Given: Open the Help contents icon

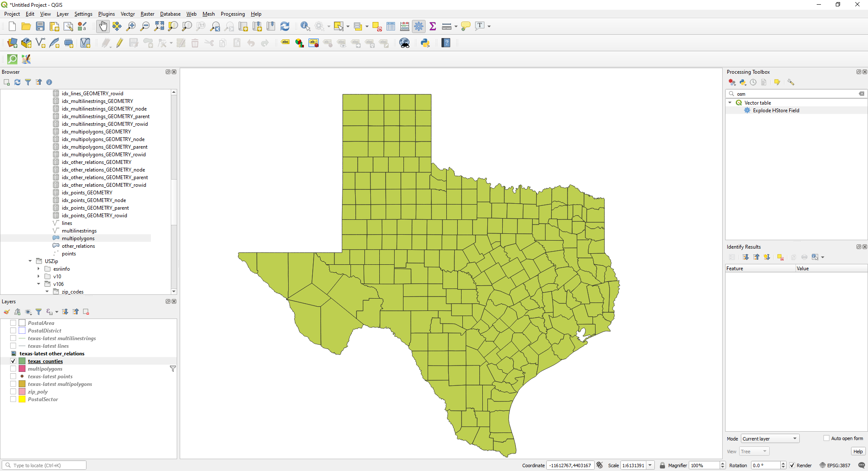Looking at the screenshot, I should 446,43.
